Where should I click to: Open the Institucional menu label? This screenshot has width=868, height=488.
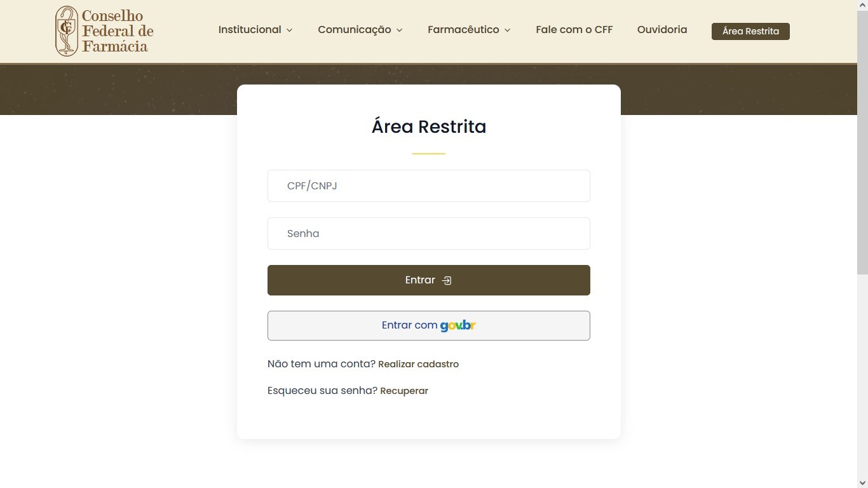249,30
